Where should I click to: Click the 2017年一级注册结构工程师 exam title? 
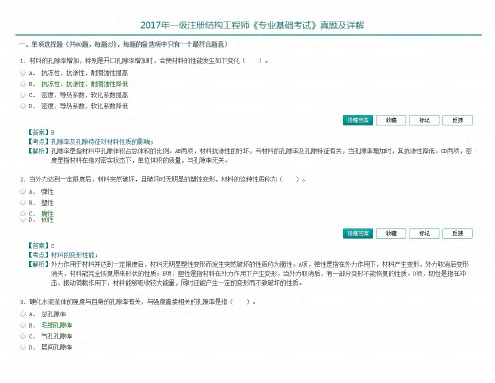[x=252, y=25]
